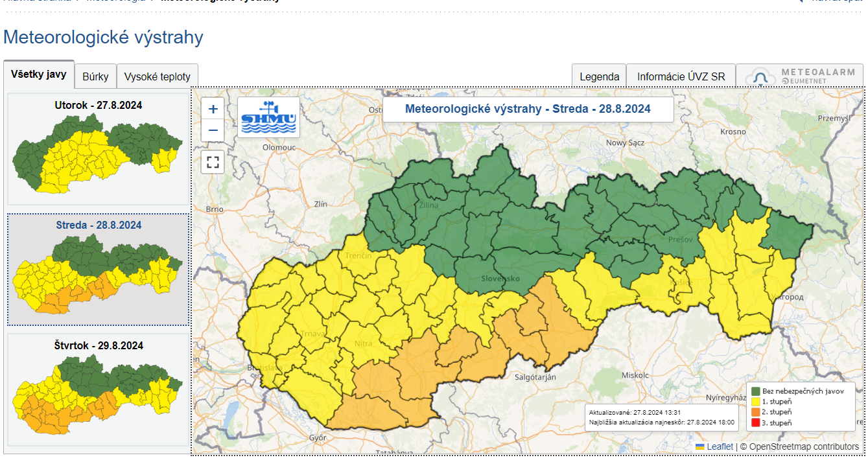Click the SHMÚ logo on the map
This screenshot has height=462, width=868.
pos(268,117)
